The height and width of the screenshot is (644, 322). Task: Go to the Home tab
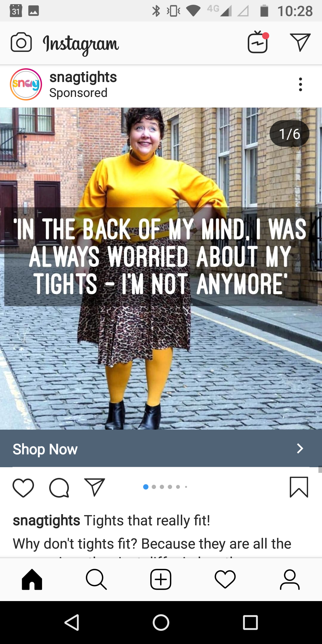point(32,579)
